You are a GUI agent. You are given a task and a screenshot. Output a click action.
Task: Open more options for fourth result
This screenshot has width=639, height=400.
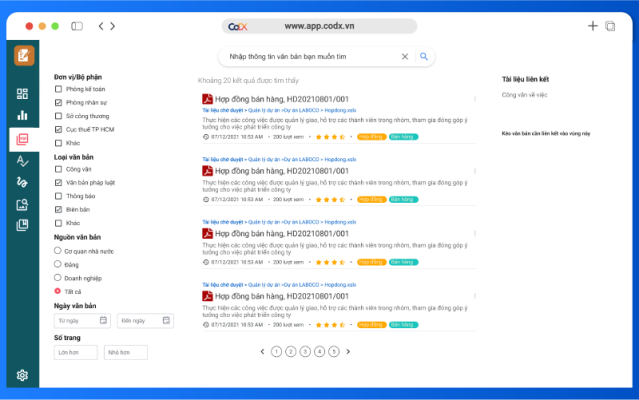pyautogui.click(x=475, y=296)
